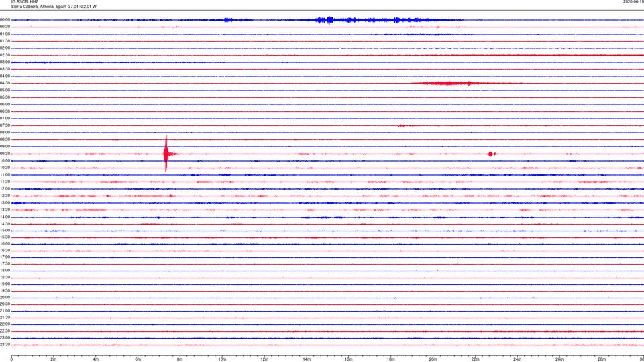Click the '22m' tick label on the time axis

tap(475, 359)
